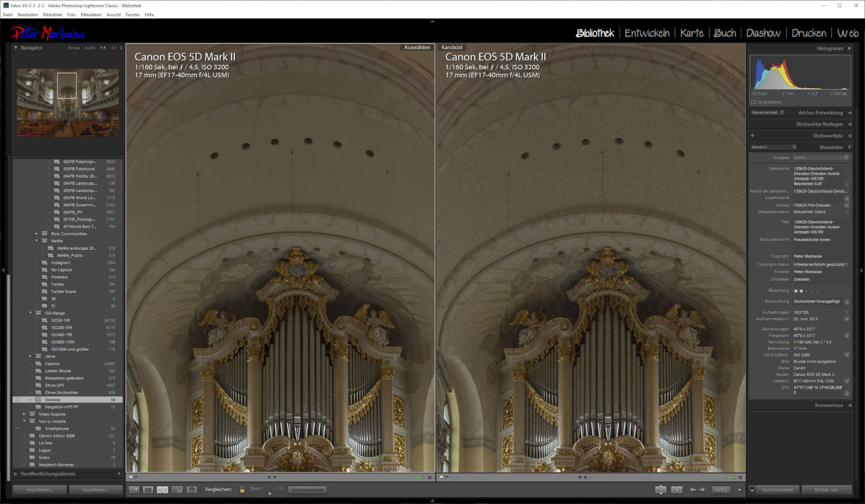The image size is (865, 504).
Task: Click the Fertig button
Action: [721, 490]
